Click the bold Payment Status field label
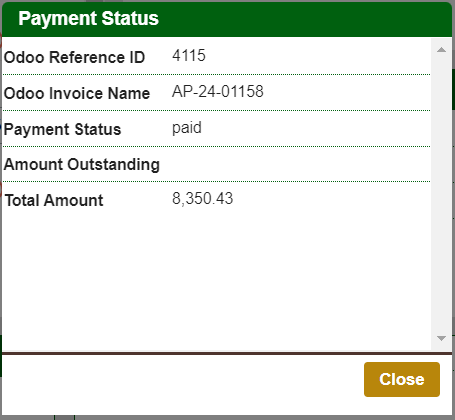This screenshot has height=420, width=455. (x=62, y=129)
